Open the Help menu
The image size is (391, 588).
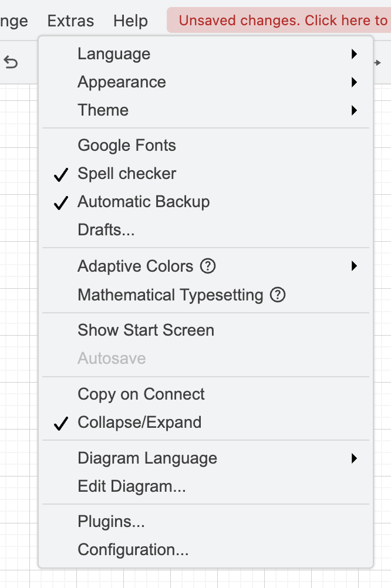tap(130, 21)
